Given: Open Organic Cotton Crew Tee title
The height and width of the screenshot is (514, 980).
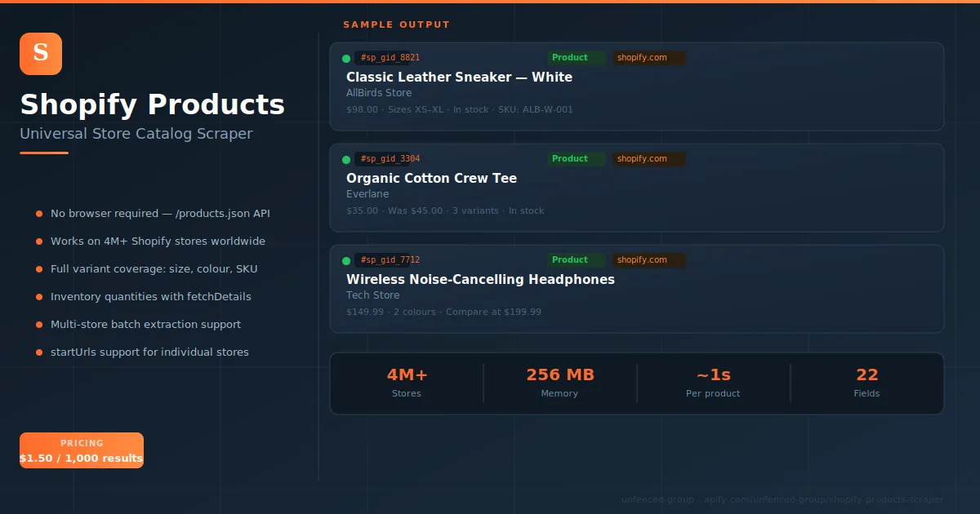Looking at the screenshot, I should 431,179.
